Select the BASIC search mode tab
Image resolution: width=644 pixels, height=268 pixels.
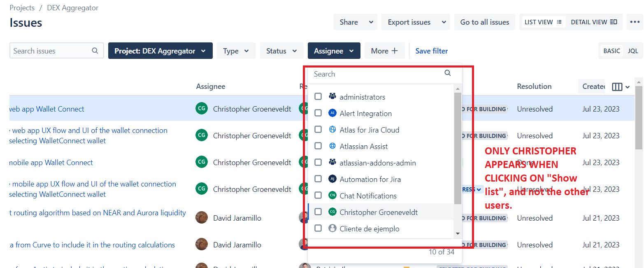pyautogui.click(x=611, y=50)
